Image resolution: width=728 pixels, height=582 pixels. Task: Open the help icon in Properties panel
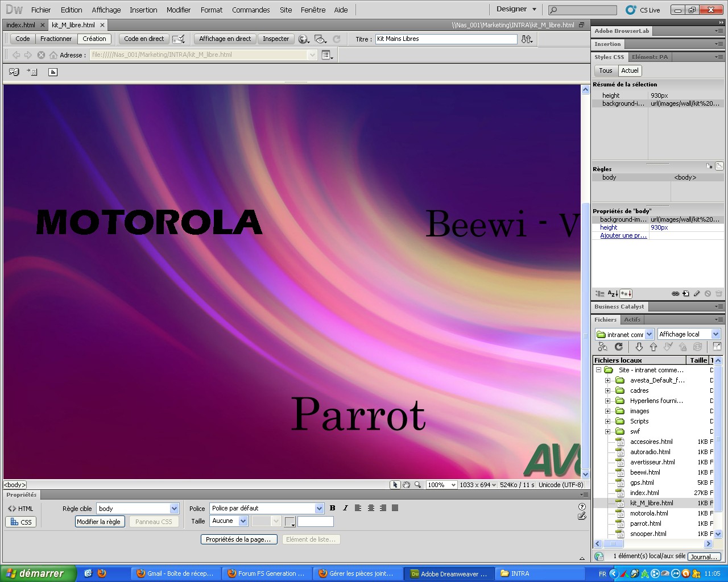(x=582, y=506)
